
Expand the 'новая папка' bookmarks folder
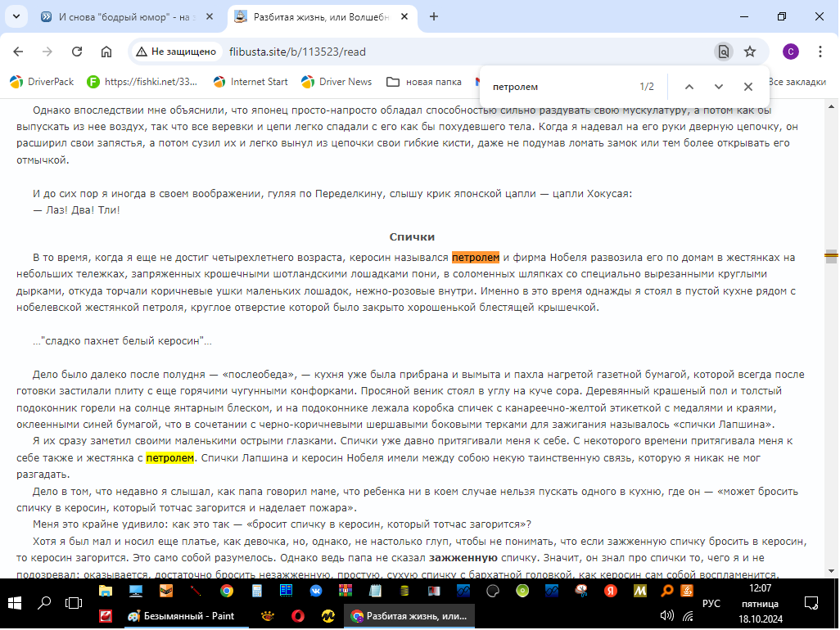tap(424, 82)
